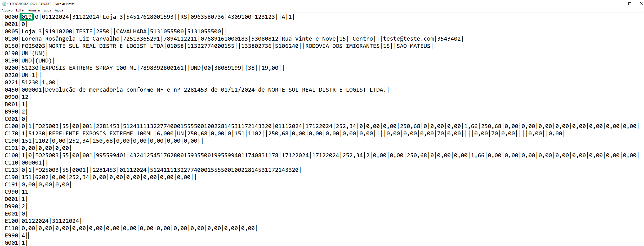Place cursor on the teste@teste.com email text
644x246 pixels.
[408, 39]
